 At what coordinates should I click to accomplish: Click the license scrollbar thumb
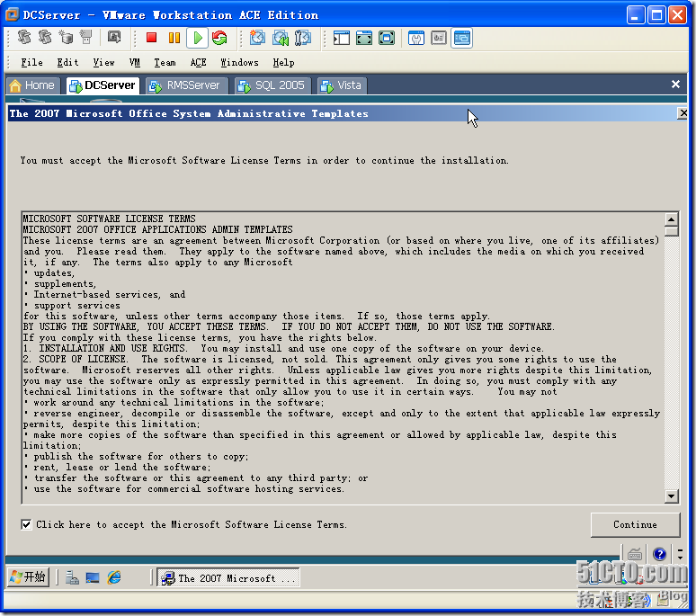[x=672, y=231]
